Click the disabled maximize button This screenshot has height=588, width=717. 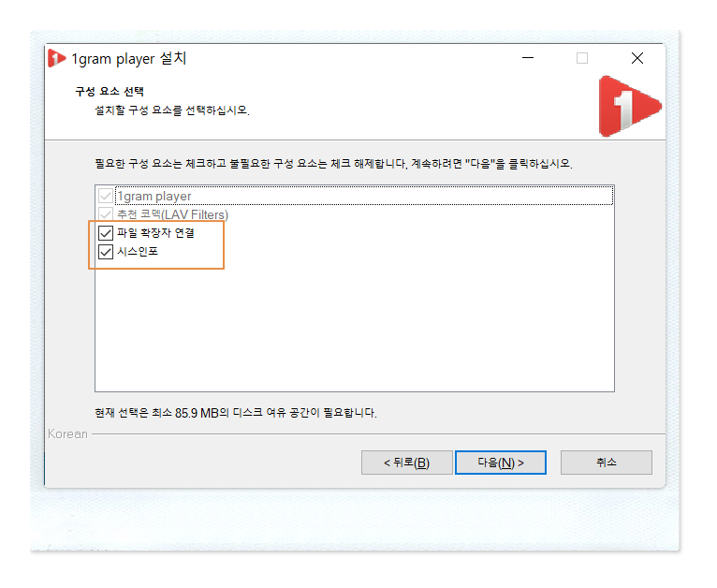tap(582, 58)
